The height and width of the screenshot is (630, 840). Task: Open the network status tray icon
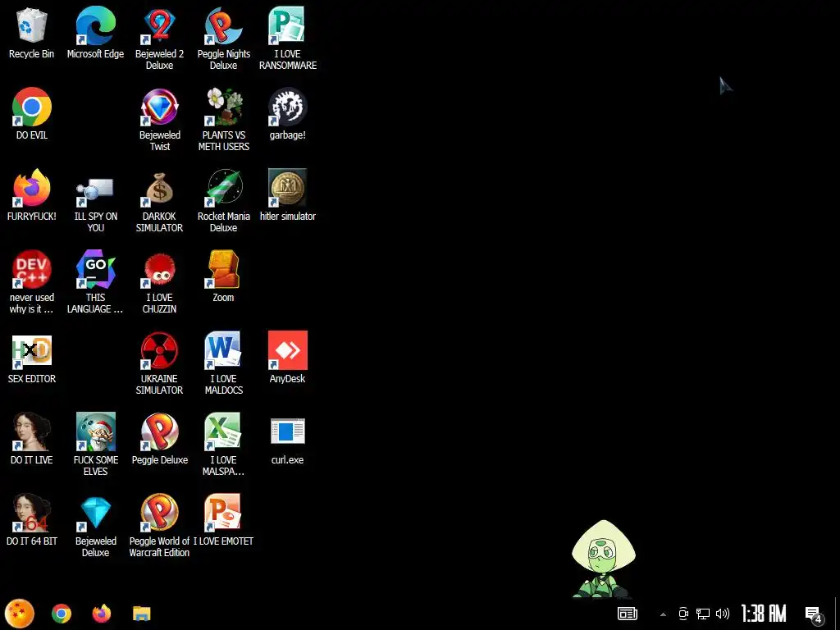point(703,614)
